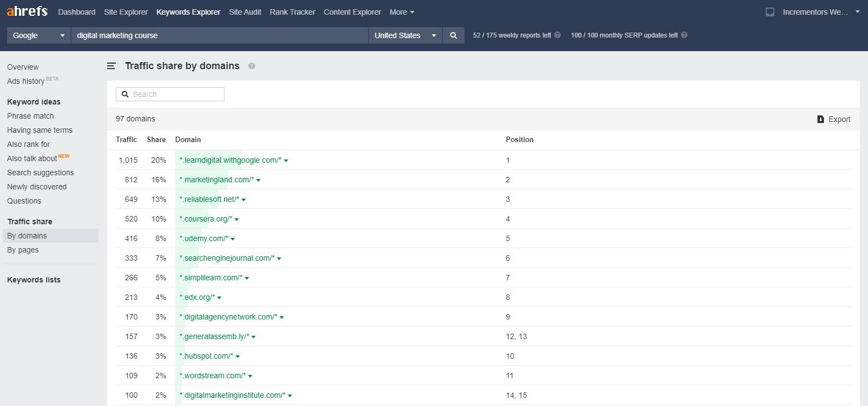Expand the hubspot.com domain arrow

click(238, 356)
